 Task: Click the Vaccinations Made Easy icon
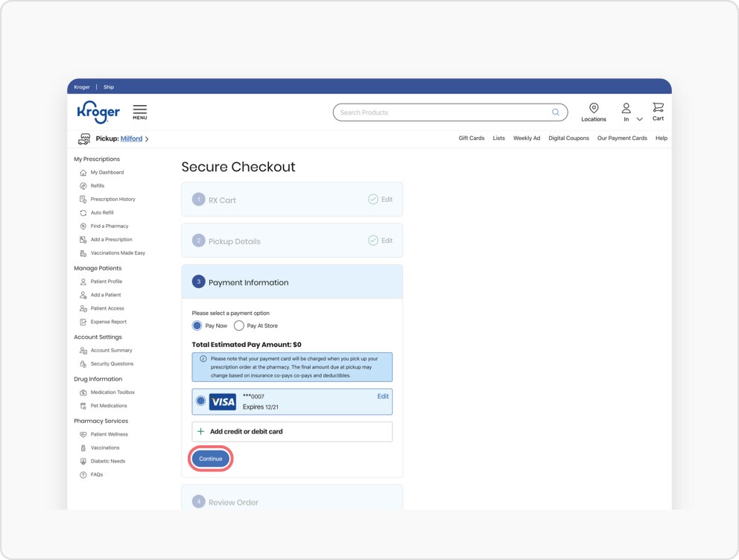pos(83,253)
